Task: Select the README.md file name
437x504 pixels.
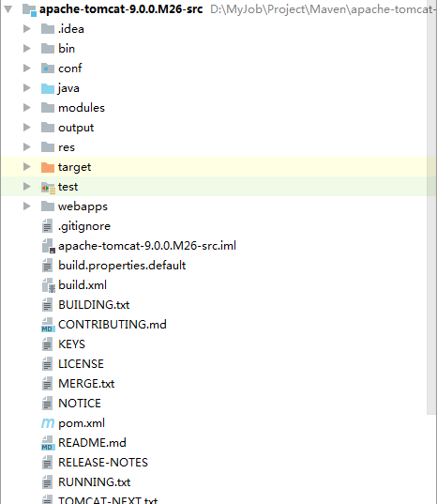Action: point(92,443)
